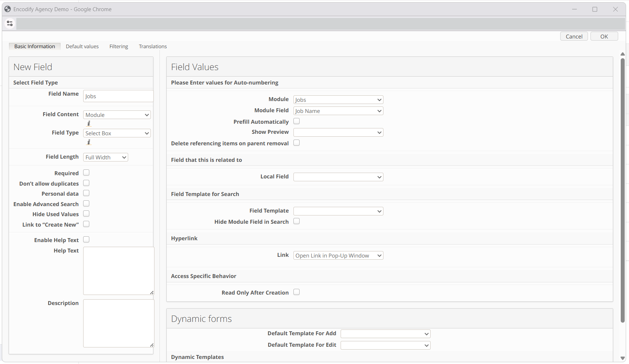
Task: Click the Help Text textarea resize handle
Action: tap(152, 292)
